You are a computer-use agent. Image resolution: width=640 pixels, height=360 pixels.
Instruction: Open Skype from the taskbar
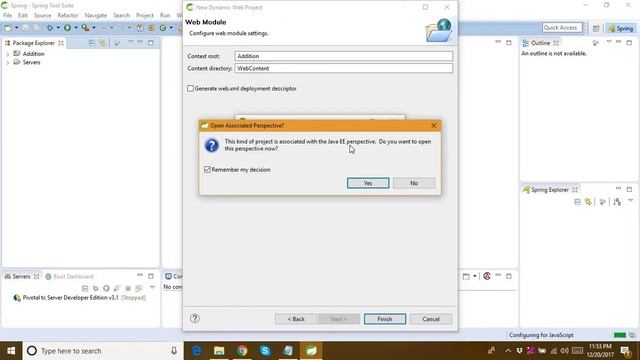[x=265, y=351]
